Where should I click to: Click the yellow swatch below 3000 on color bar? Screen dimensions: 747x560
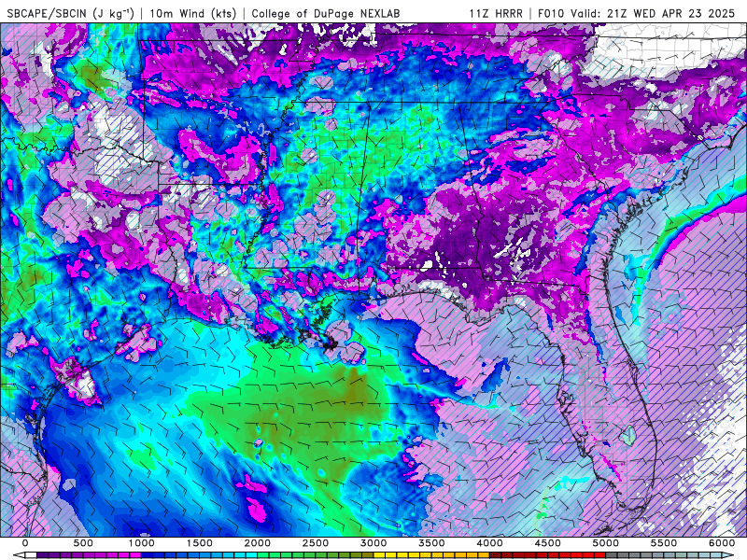tap(379, 555)
